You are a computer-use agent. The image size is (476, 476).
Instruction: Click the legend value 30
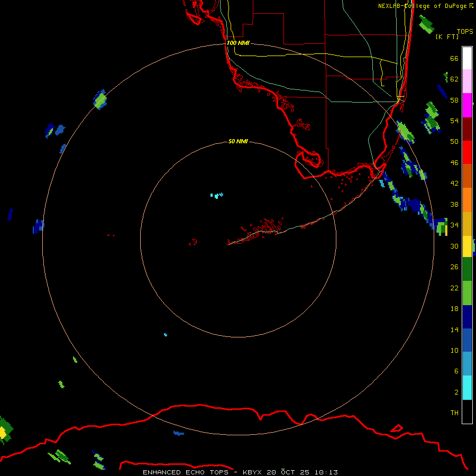click(454, 246)
